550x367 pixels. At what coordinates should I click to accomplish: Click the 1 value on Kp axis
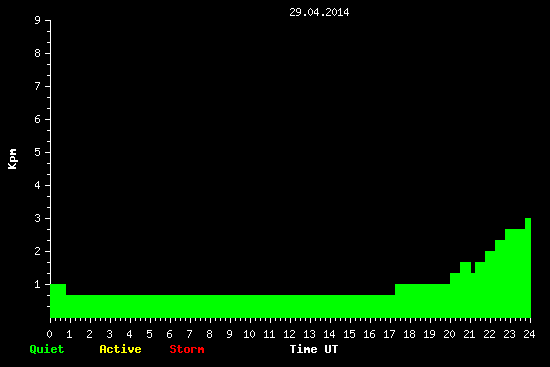tap(38, 284)
